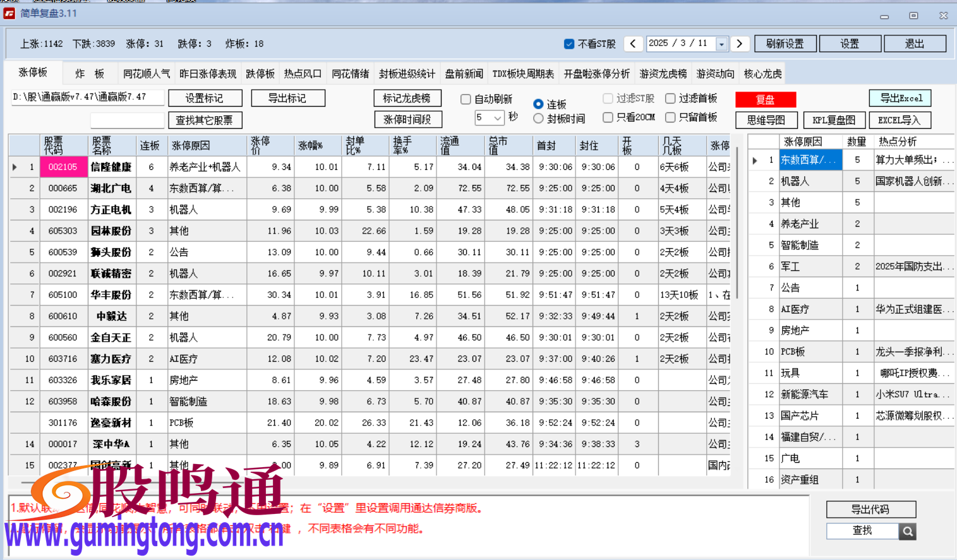
Task: Check the 只留首板 option
Action: click(670, 117)
